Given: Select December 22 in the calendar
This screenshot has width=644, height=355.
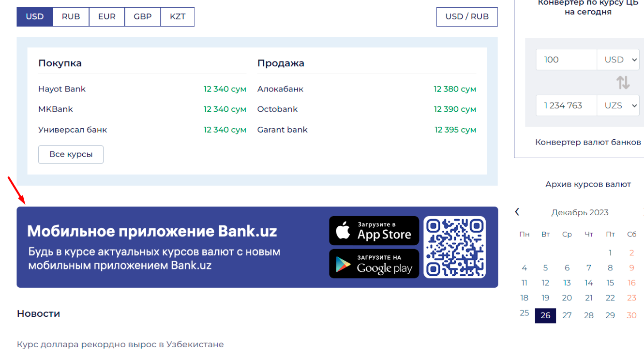Looking at the screenshot, I should [610, 298].
